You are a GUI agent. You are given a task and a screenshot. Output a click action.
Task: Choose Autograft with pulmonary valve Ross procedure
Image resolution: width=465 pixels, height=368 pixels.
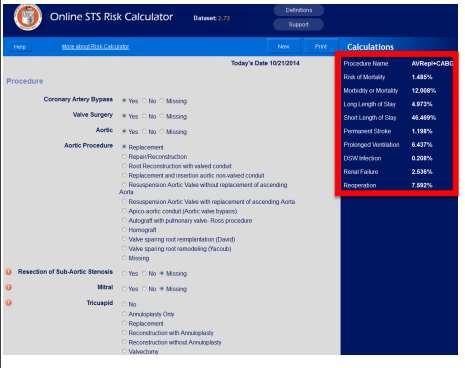pos(124,220)
